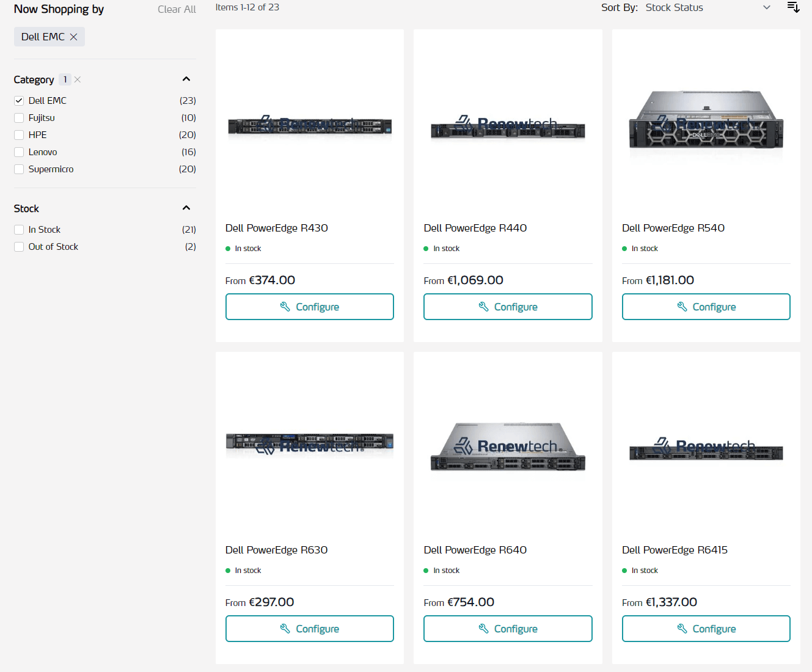Configure the Dell PowerEdge R6415
Image resolution: width=812 pixels, height=672 pixels.
[706, 629]
